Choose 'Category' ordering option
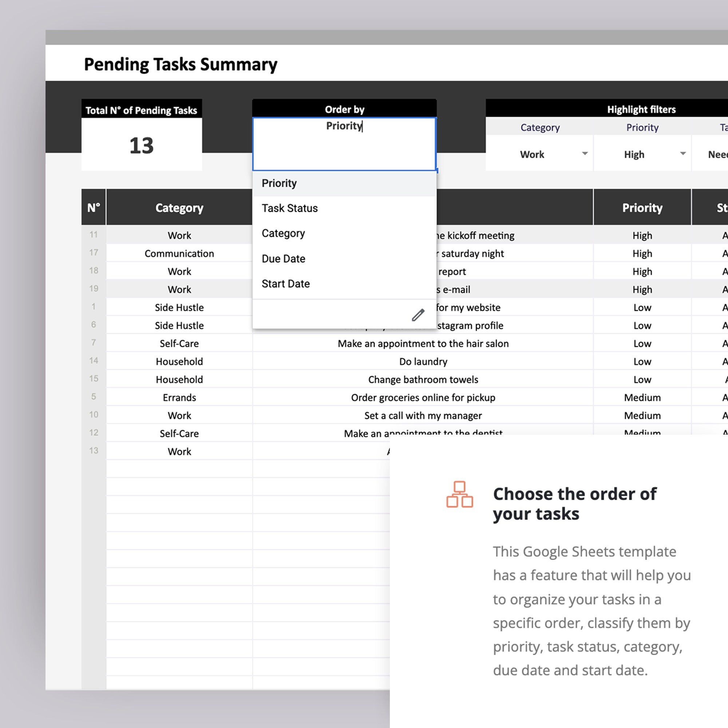 point(283,233)
